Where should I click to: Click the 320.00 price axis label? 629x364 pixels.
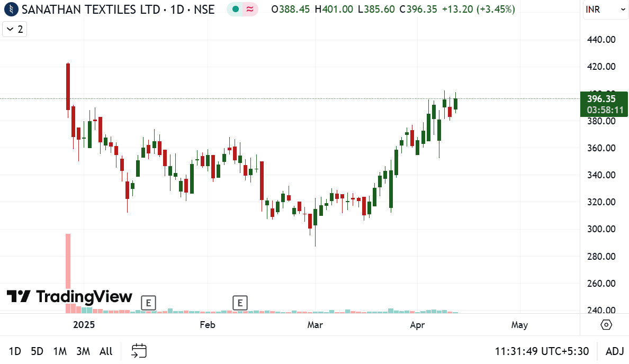601,202
